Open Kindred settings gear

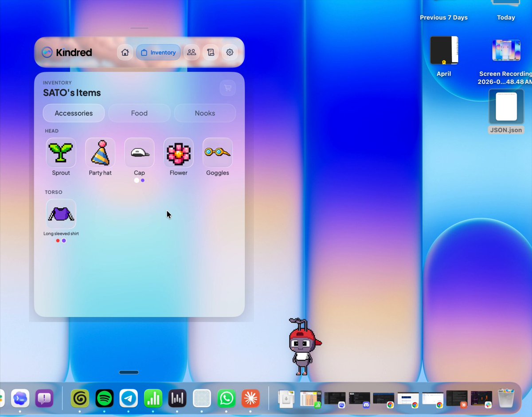click(x=230, y=52)
